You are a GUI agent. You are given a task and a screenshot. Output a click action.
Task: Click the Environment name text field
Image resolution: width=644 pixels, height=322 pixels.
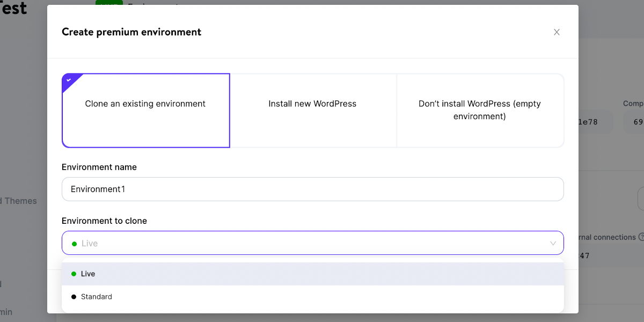click(312, 189)
